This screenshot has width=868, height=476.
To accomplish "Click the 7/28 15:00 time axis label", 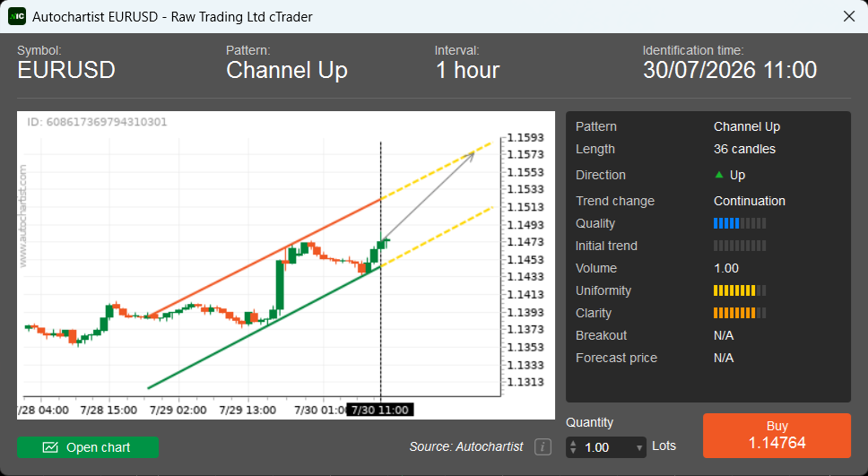I will (108, 411).
